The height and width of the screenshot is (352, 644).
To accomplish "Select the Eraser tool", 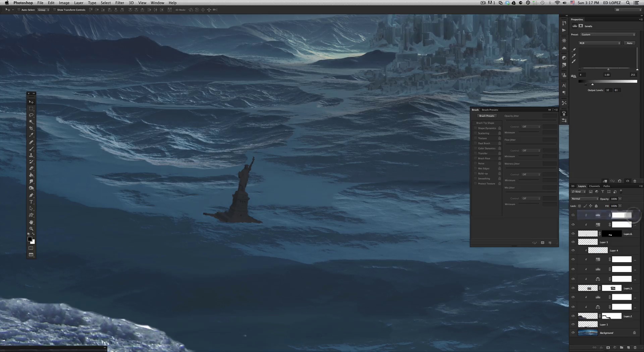I will tap(31, 168).
